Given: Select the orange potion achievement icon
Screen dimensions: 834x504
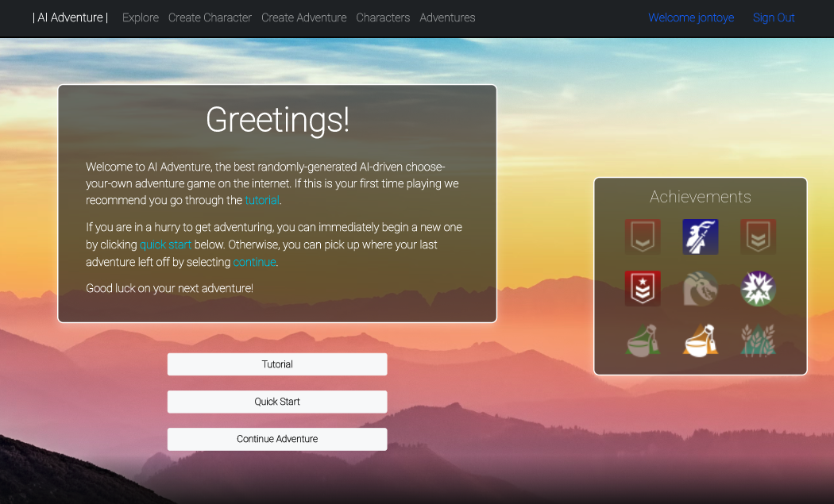Looking at the screenshot, I should click(700, 341).
